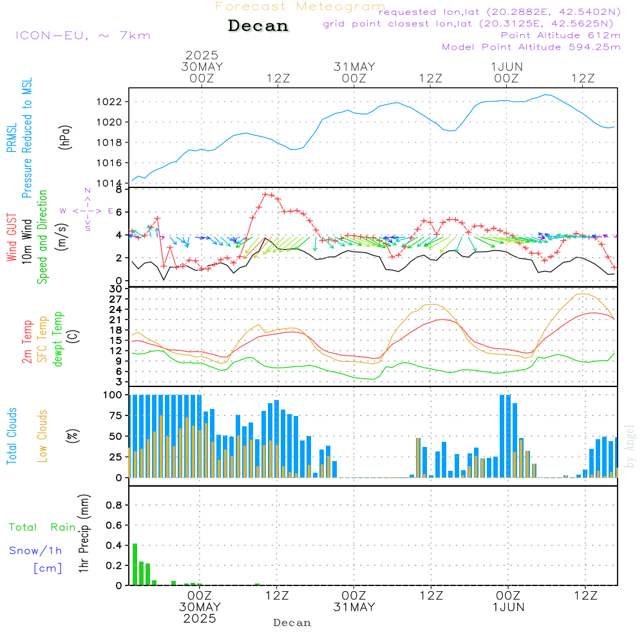Click the 'Low Clouds' orange vertical label

click(x=42, y=436)
